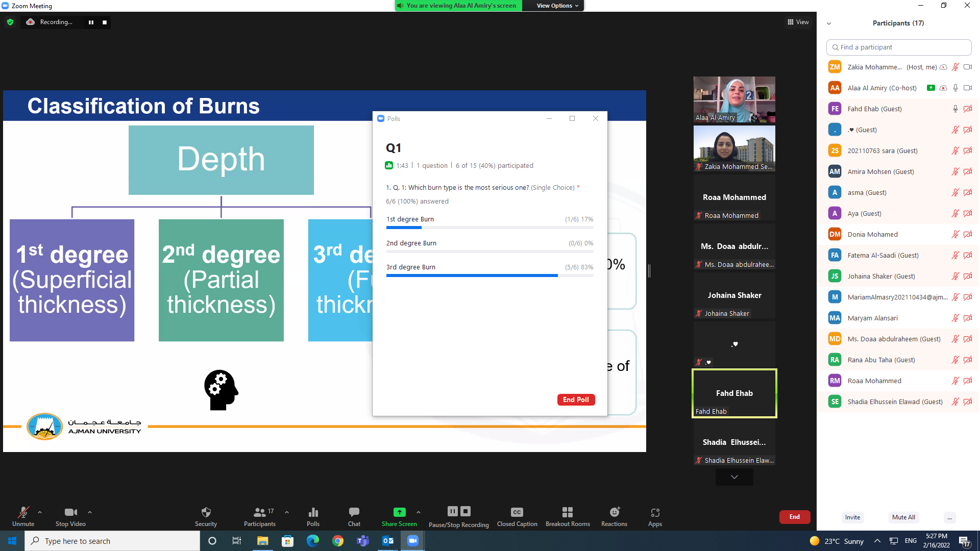Open the Chat panel icon

(x=354, y=513)
